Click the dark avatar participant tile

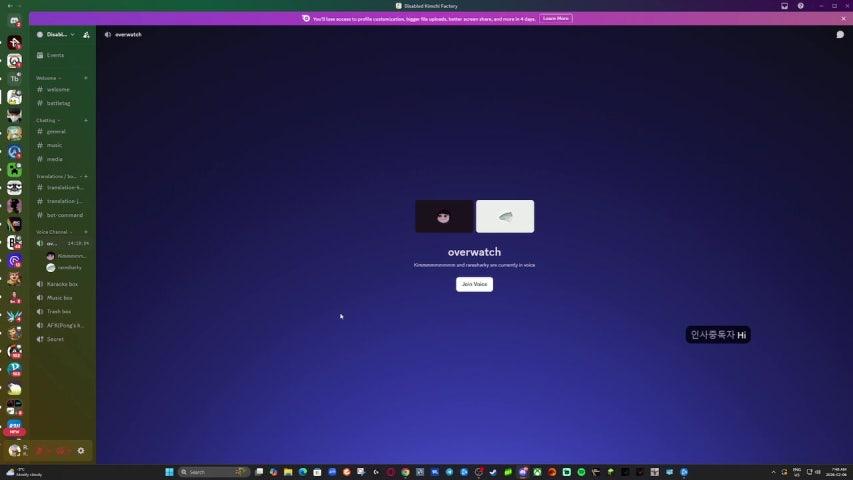coord(444,217)
